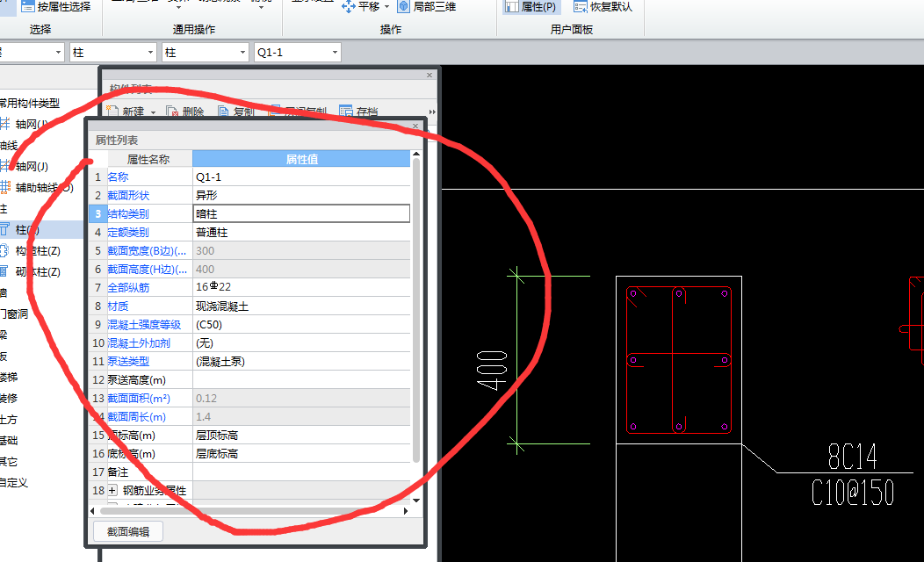
Task: Click the 层底标高 value cell
Action: click(x=301, y=454)
